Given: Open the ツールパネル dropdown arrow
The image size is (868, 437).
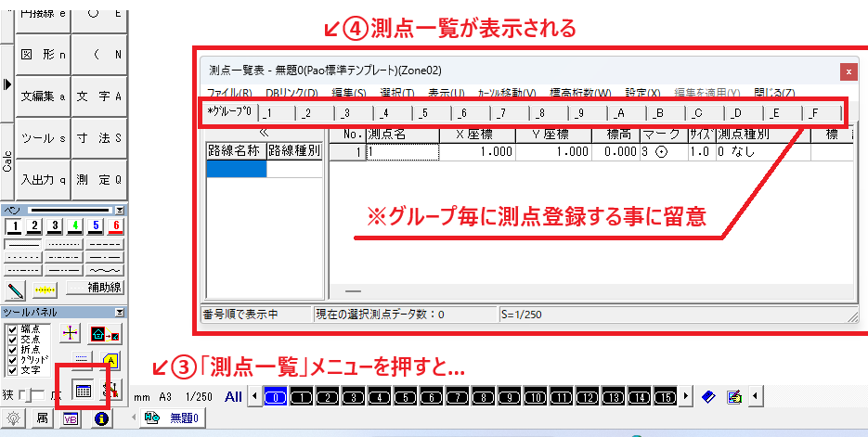Looking at the screenshot, I should 120,313.
